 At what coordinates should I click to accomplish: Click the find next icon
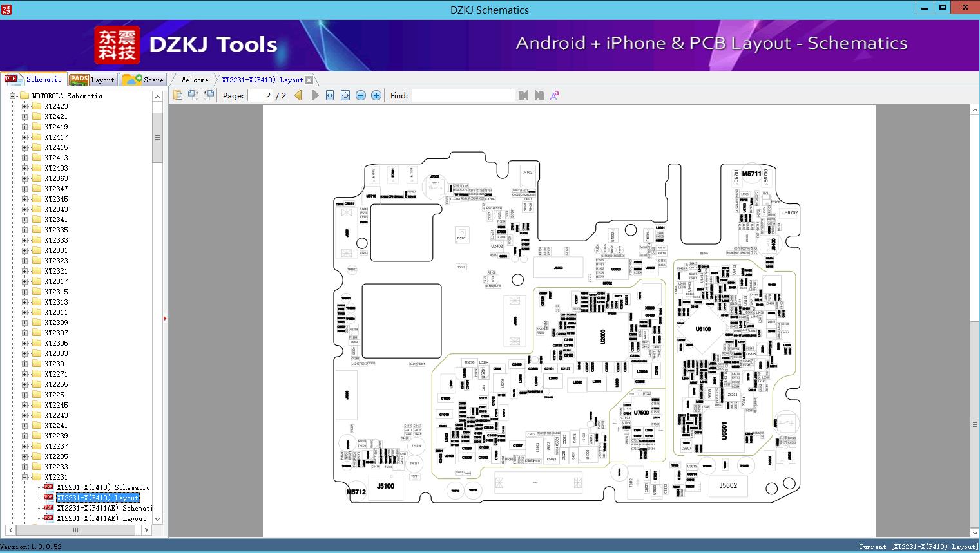click(539, 95)
